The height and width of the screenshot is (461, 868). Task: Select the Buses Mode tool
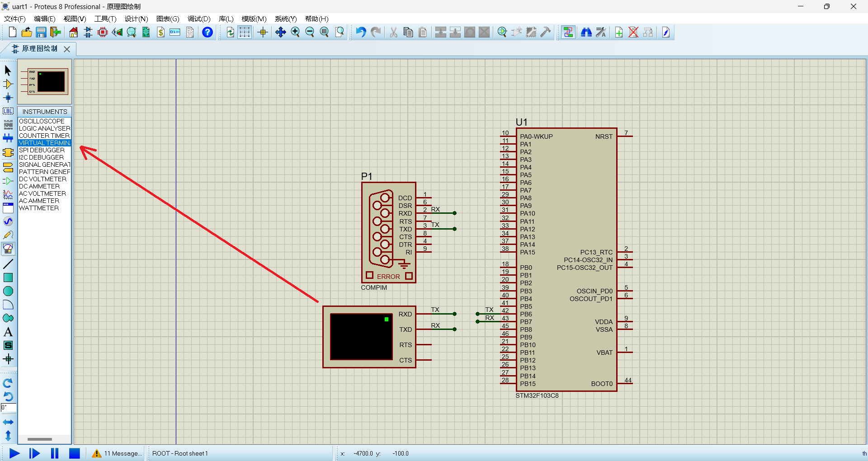click(x=8, y=138)
